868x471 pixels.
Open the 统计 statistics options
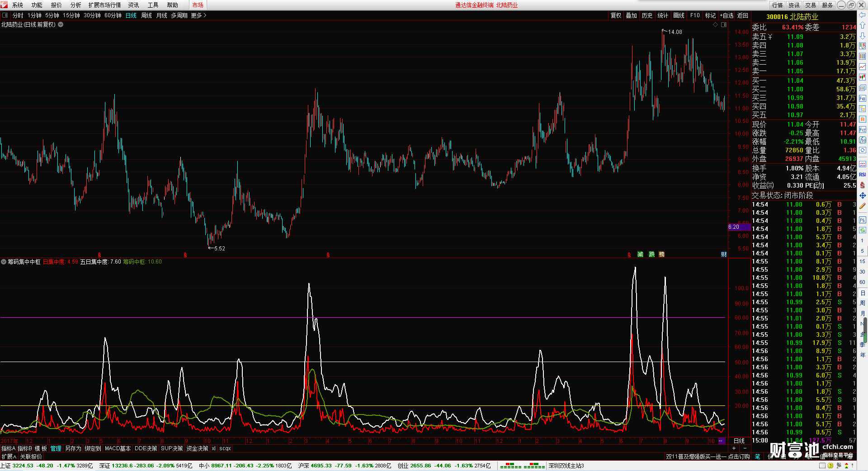click(x=663, y=15)
